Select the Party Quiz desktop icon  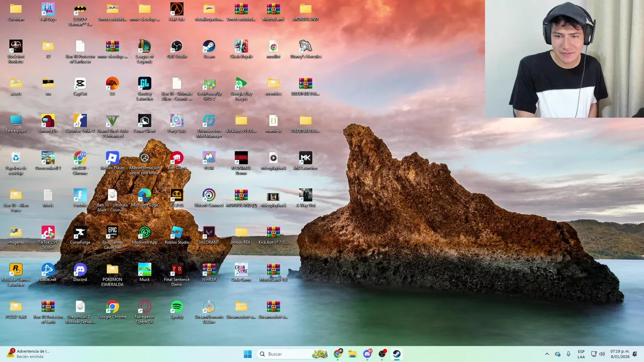point(177,124)
